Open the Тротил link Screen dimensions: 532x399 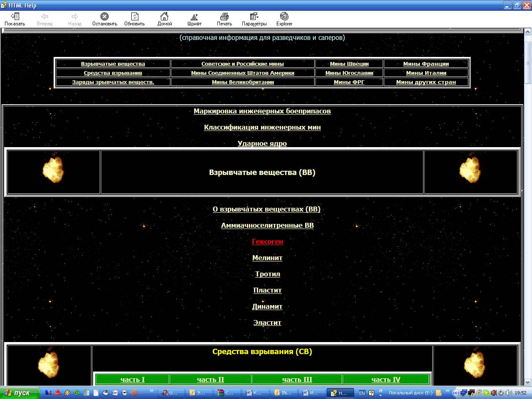coord(267,274)
